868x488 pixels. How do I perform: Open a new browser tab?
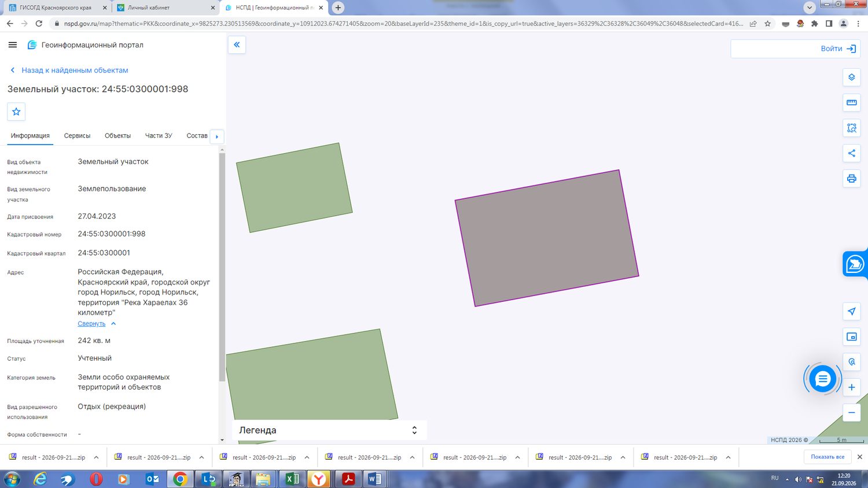tap(338, 8)
